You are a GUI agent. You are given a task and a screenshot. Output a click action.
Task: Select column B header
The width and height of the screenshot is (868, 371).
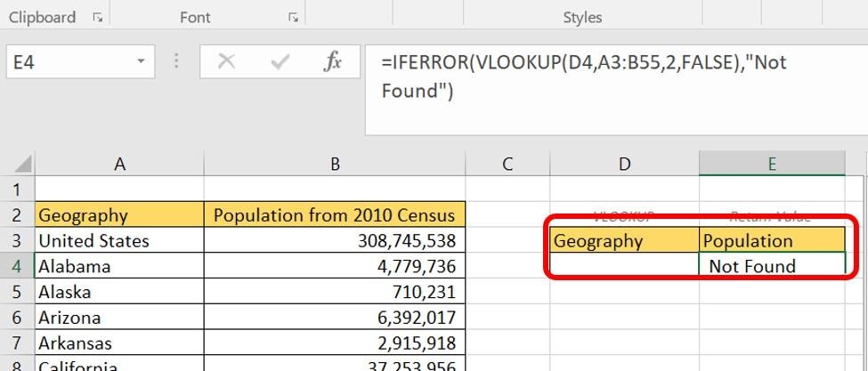335,164
